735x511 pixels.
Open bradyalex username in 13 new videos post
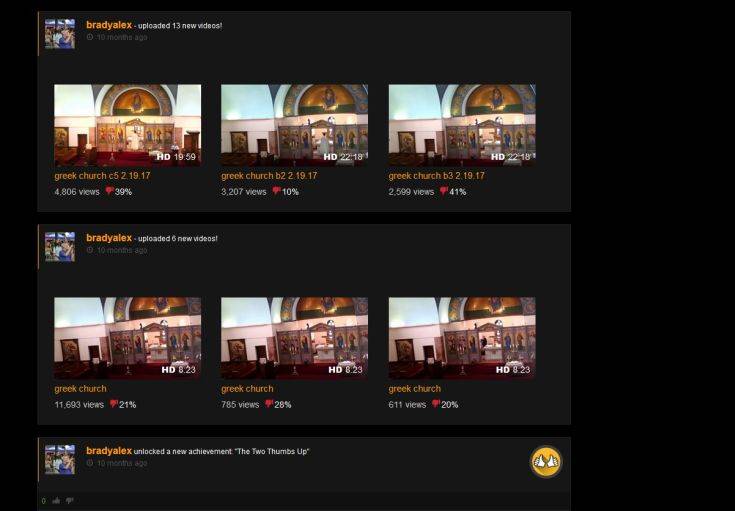[109, 25]
